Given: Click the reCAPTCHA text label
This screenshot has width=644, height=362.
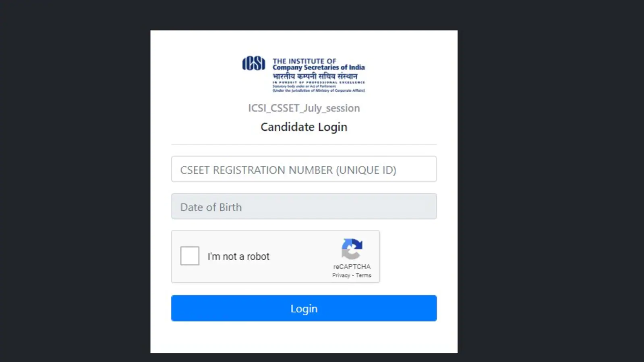Looking at the screenshot, I should point(352,267).
